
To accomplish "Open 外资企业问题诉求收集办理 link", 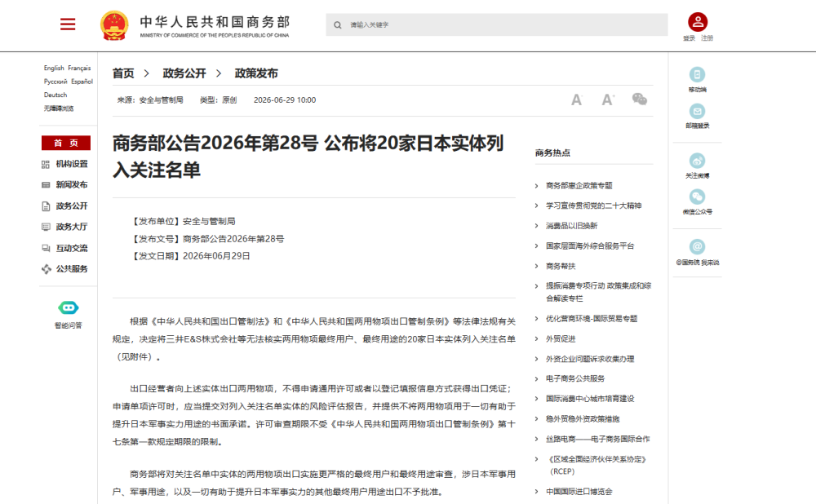I will (590, 360).
